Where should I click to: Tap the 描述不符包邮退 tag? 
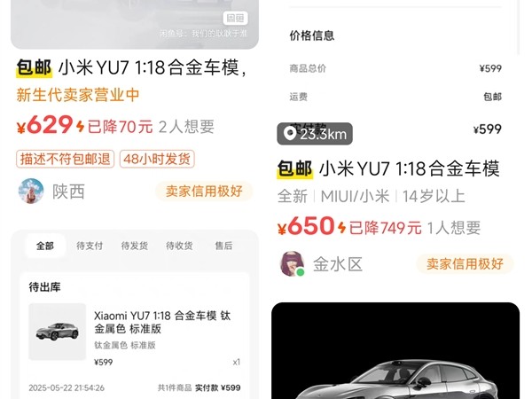click(65, 159)
